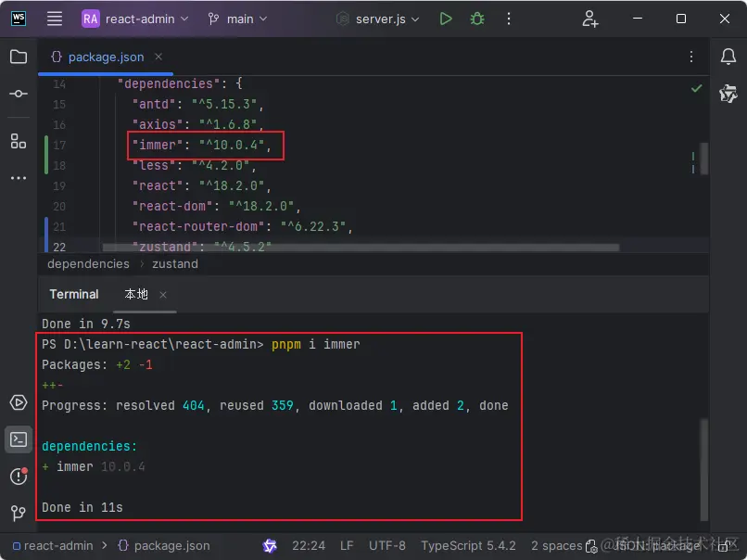Change the 2 spaces indent setting
This screenshot has width=747, height=560.
[556, 546]
